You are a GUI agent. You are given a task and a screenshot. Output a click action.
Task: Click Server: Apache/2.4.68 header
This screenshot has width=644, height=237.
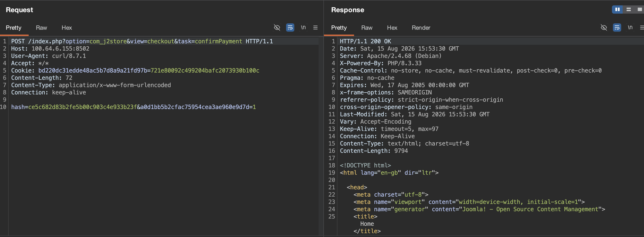391,56
